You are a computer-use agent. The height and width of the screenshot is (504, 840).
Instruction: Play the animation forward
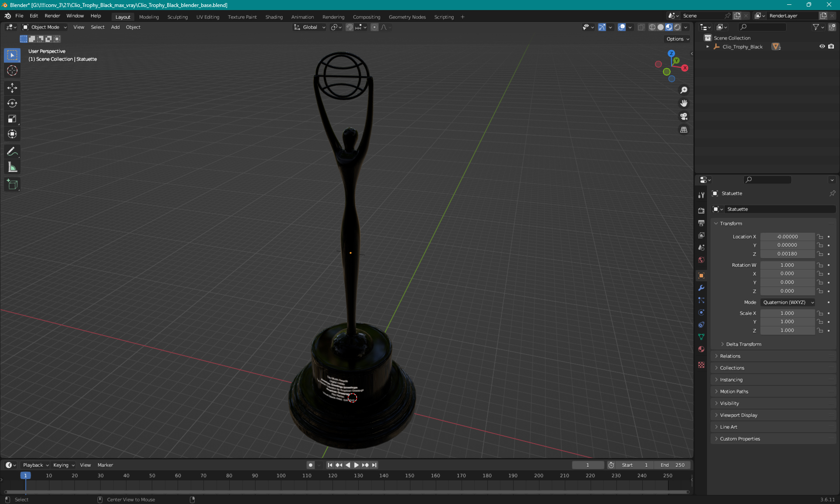[x=356, y=465]
